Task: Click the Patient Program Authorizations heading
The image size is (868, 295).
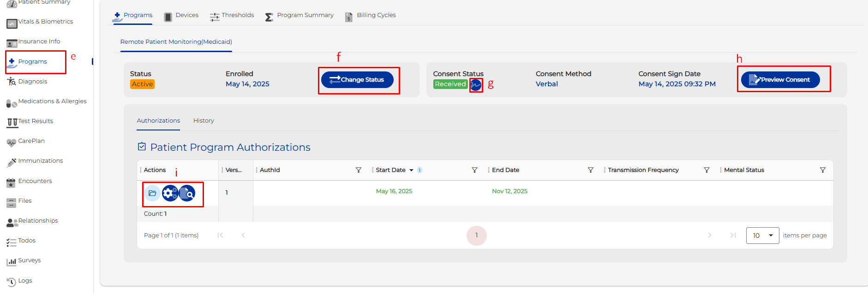Action: (230, 147)
